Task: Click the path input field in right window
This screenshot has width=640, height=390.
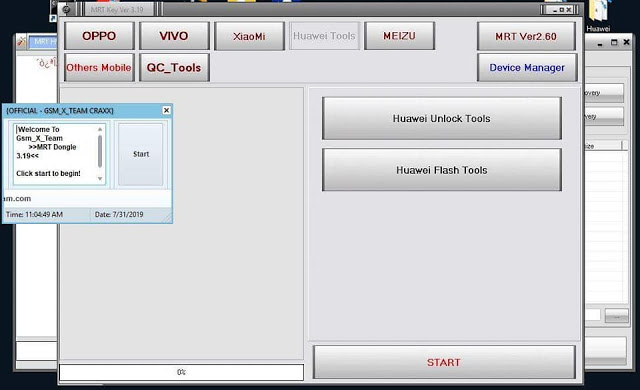Action: tap(593, 315)
